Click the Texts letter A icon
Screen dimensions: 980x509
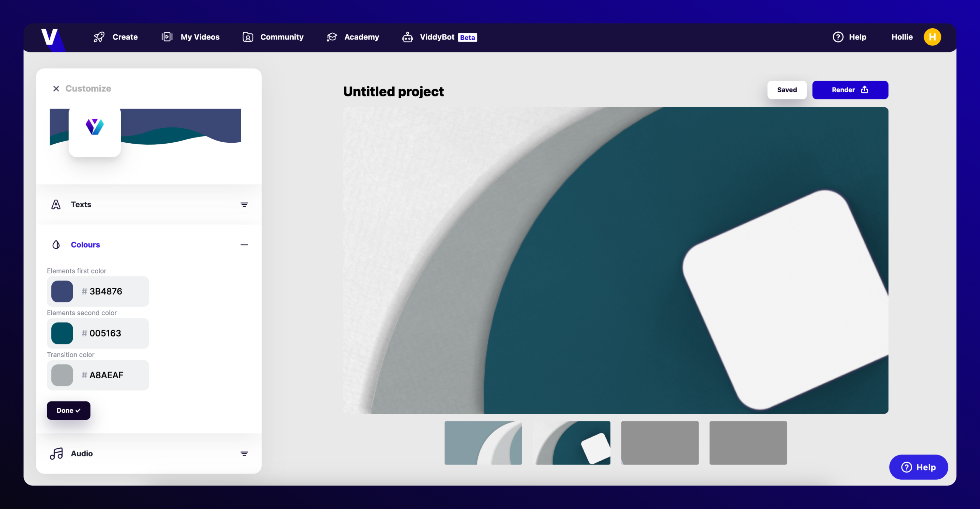(x=56, y=205)
